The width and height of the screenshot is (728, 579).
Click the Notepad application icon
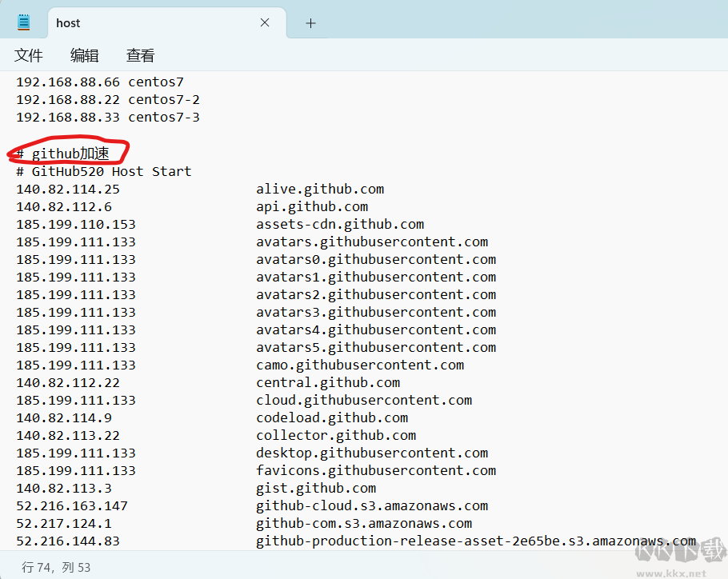(22, 22)
